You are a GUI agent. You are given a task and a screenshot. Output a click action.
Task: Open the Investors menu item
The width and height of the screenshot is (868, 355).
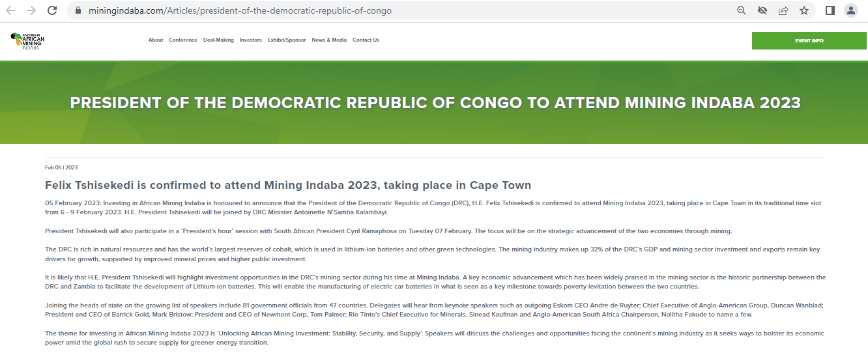[x=251, y=40]
